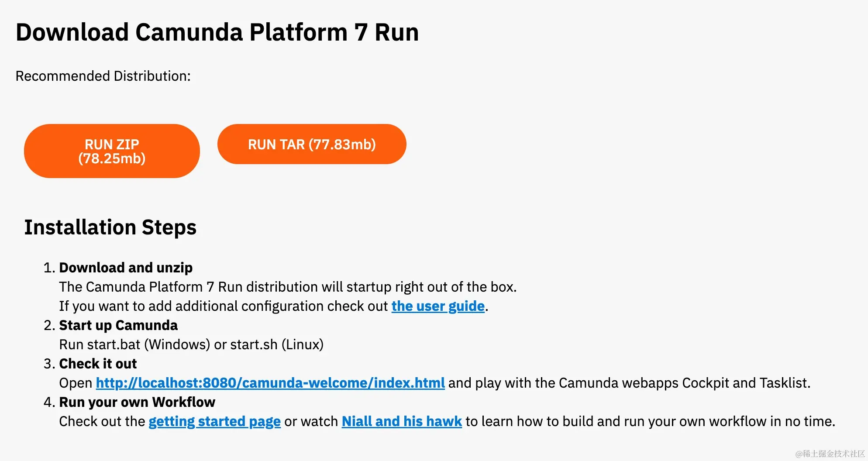Click the Start up Camunda step title

(118, 325)
